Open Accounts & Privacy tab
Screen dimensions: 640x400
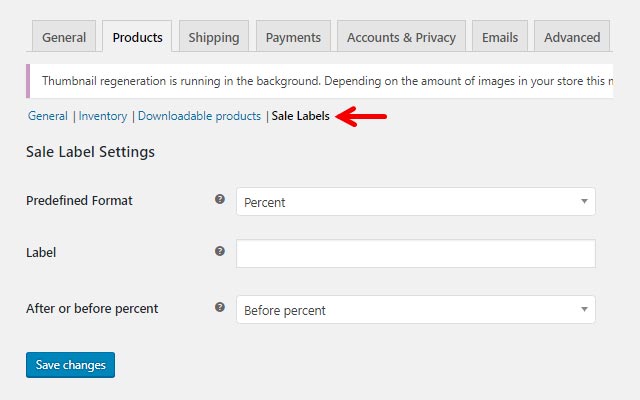[x=401, y=36]
